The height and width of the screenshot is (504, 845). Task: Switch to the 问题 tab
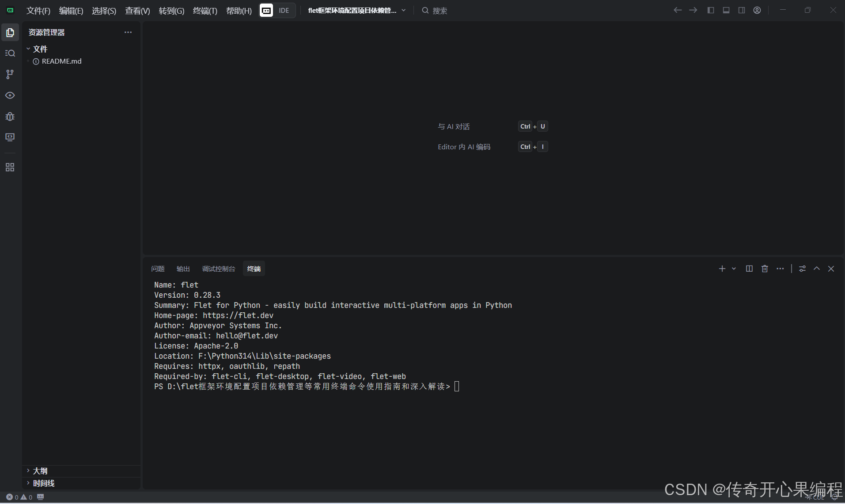pyautogui.click(x=158, y=269)
